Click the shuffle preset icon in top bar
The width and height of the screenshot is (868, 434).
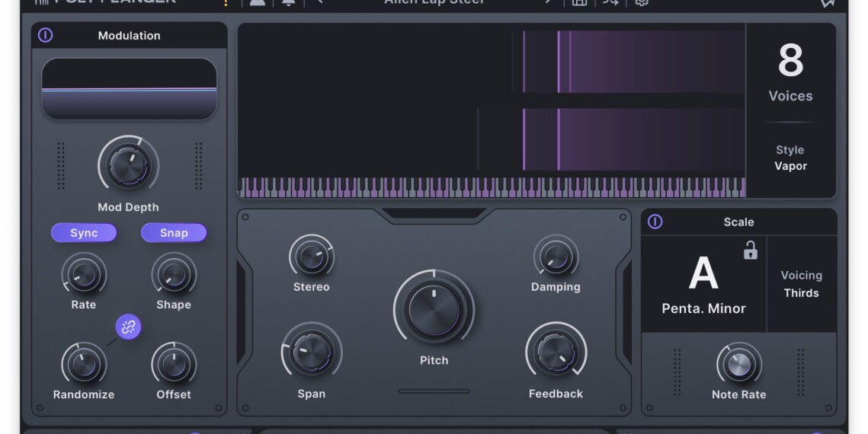pos(610,2)
